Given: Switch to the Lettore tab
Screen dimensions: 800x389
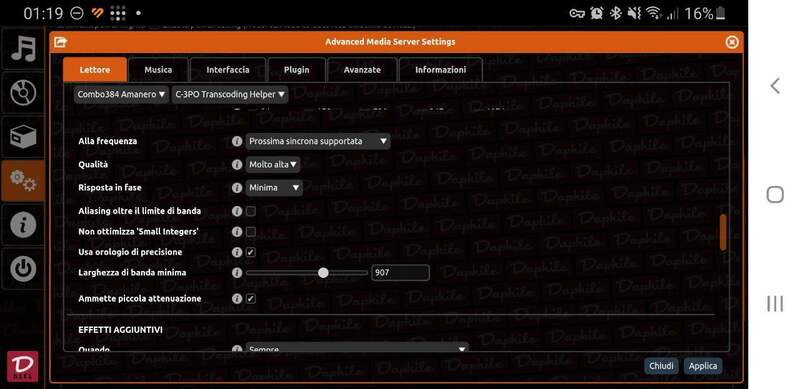Looking at the screenshot, I should pyautogui.click(x=95, y=70).
